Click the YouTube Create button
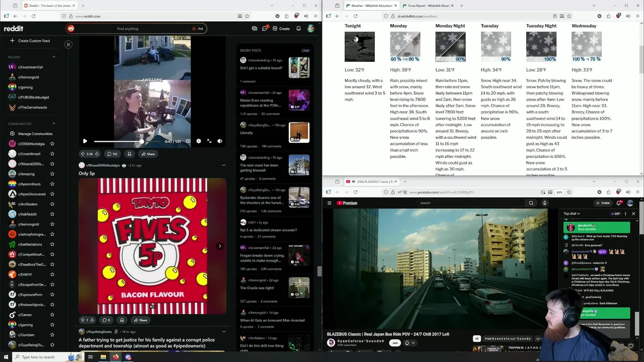644x362 pixels. point(603,203)
